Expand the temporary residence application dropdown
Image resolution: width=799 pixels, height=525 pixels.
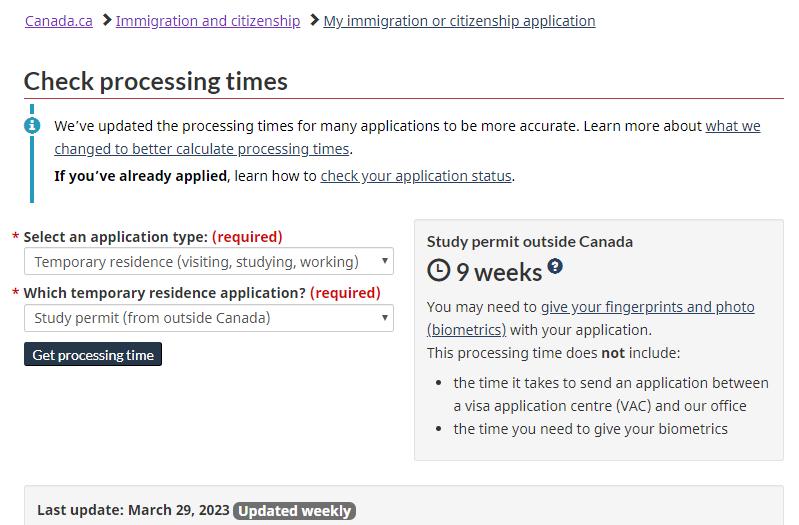coord(208,318)
